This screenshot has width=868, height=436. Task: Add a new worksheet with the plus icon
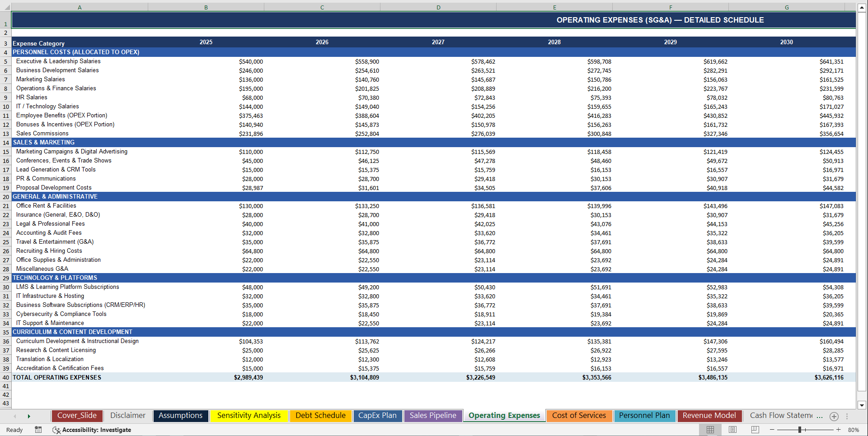(834, 416)
